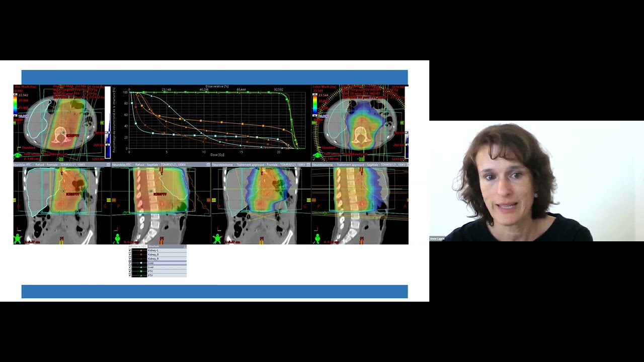Select bottom green field handle in refused axial view
This screenshot has width=644, height=362.
click(61, 159)
